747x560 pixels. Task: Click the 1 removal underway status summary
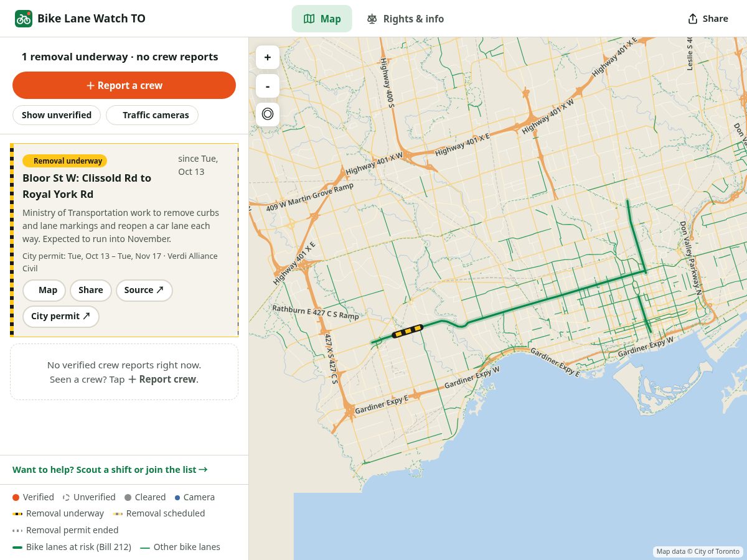click(x=120, y=57)
